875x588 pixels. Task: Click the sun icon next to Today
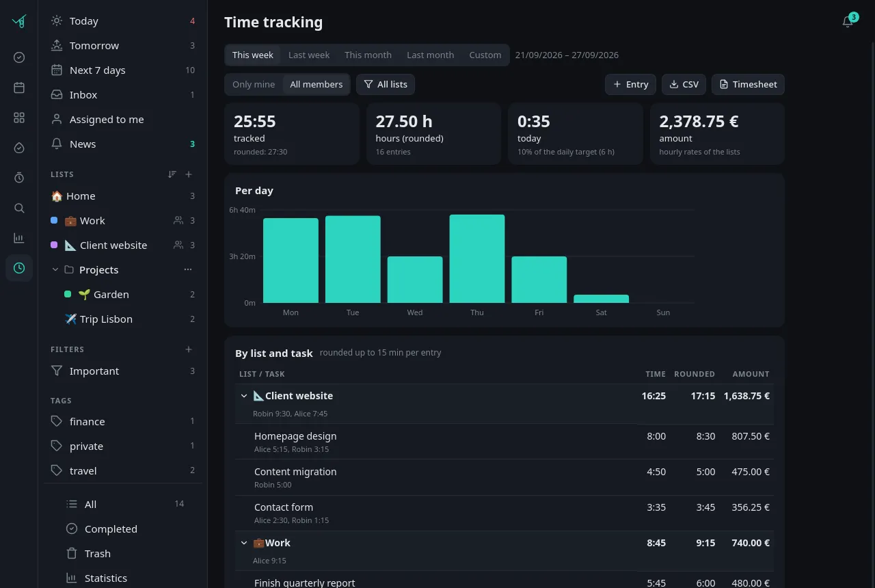tap(57, 21)
